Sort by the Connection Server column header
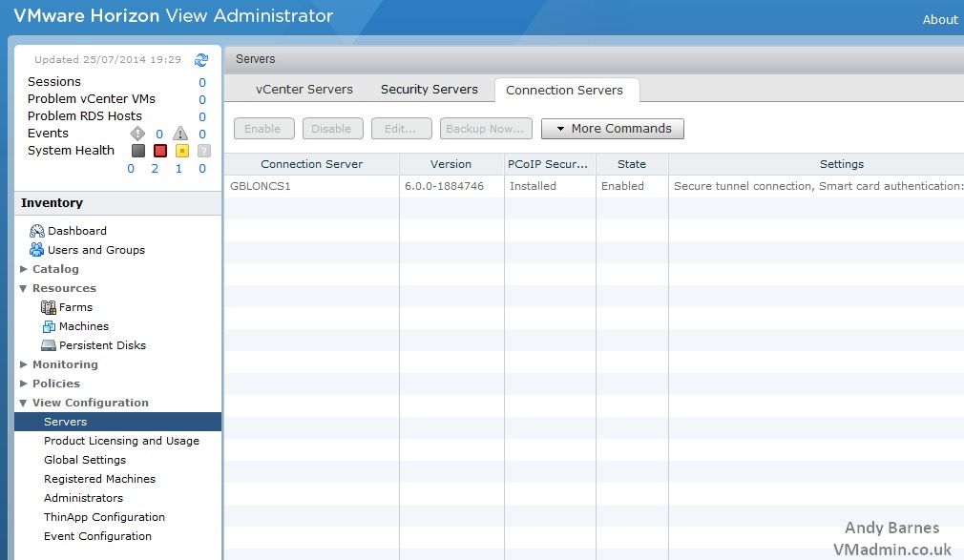This screenshot has width=964, height=560. click(312, 164)
